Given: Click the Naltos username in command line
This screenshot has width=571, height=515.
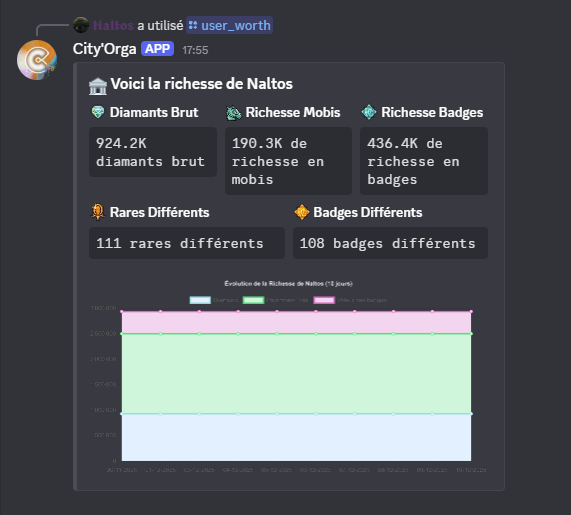Looking at the screenshot, I should (x=113, y=25).
